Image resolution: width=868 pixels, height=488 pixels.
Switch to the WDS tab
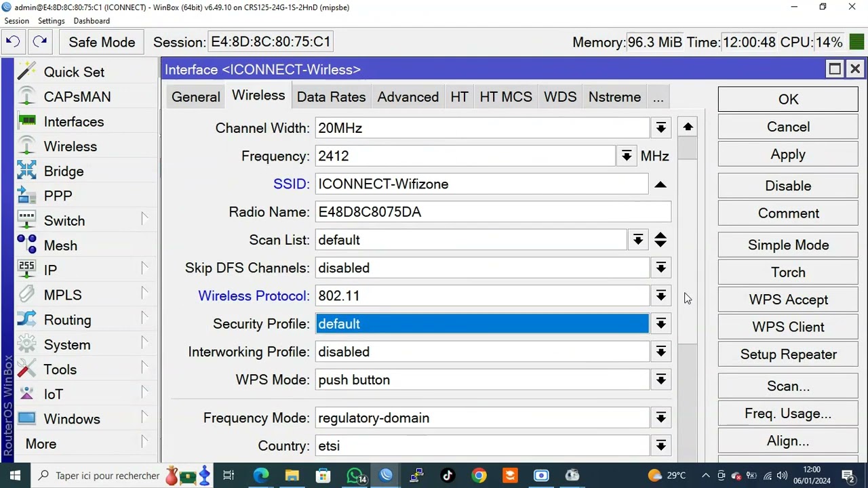[x=560, y=97]
